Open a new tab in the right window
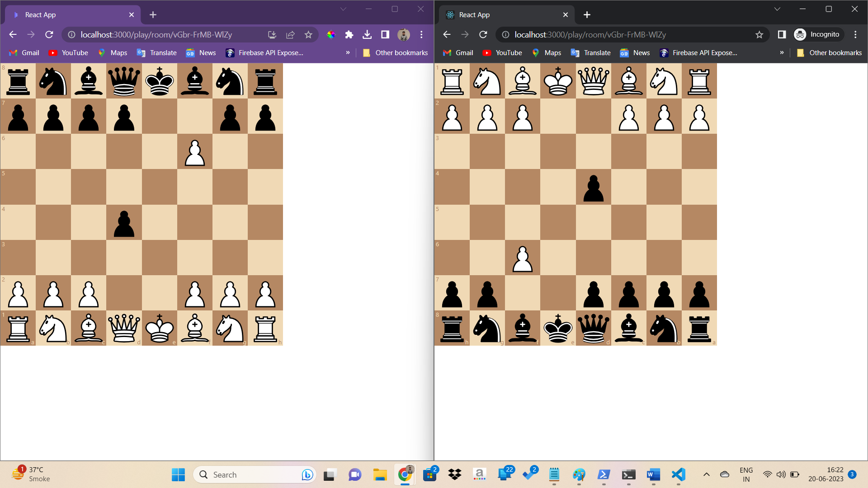The width and height of the screenshot is (868, 488). (587, 15)
